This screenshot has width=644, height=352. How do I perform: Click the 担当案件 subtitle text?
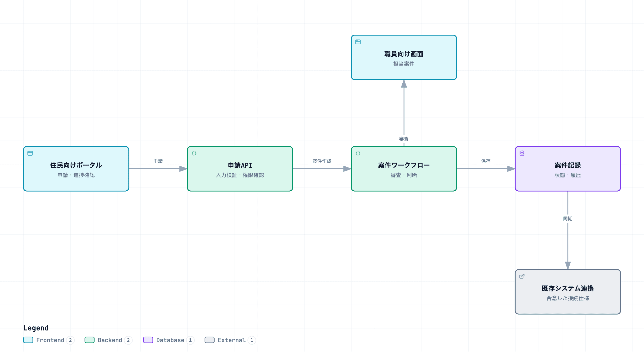pyautogui.click(x=404, y=64)
